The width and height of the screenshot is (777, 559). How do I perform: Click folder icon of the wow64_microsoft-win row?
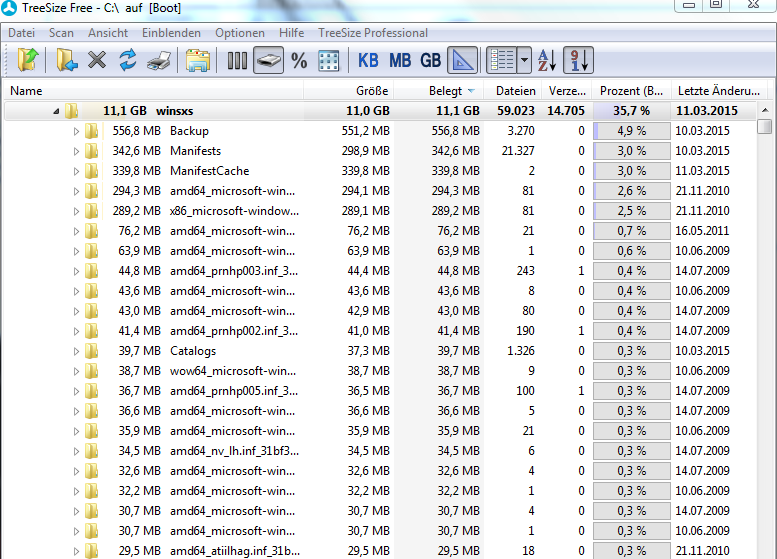(x=91, y=371)
